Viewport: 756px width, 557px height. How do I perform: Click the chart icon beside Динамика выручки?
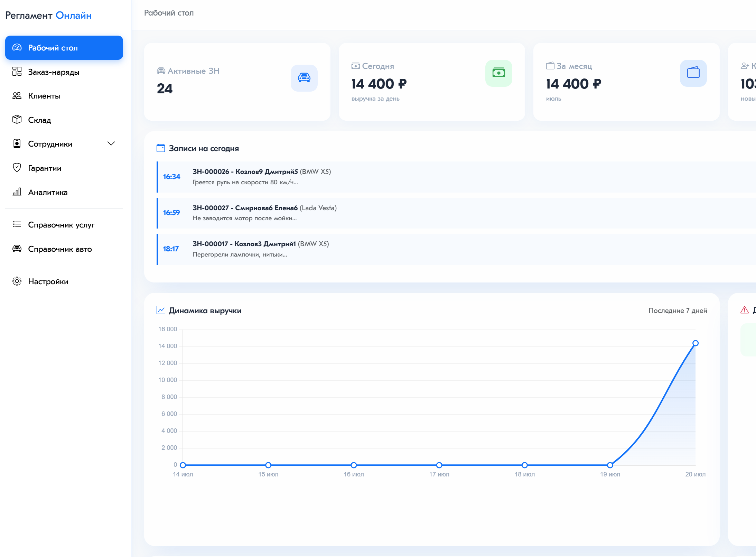[161, 310]
